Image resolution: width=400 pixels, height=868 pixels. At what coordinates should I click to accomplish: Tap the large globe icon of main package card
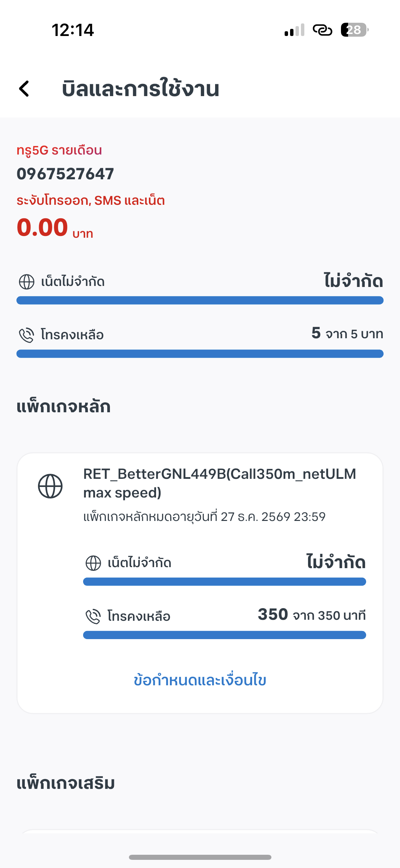coord(50,486)
